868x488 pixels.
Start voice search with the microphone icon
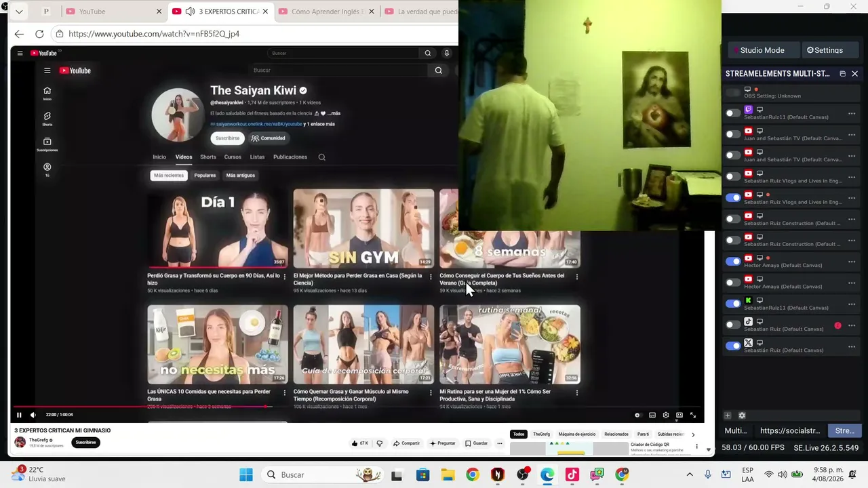click(446, 53)
